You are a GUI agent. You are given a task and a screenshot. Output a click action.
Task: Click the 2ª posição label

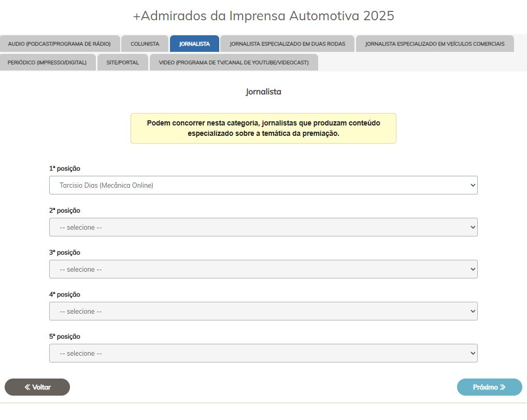pos(65,211)
